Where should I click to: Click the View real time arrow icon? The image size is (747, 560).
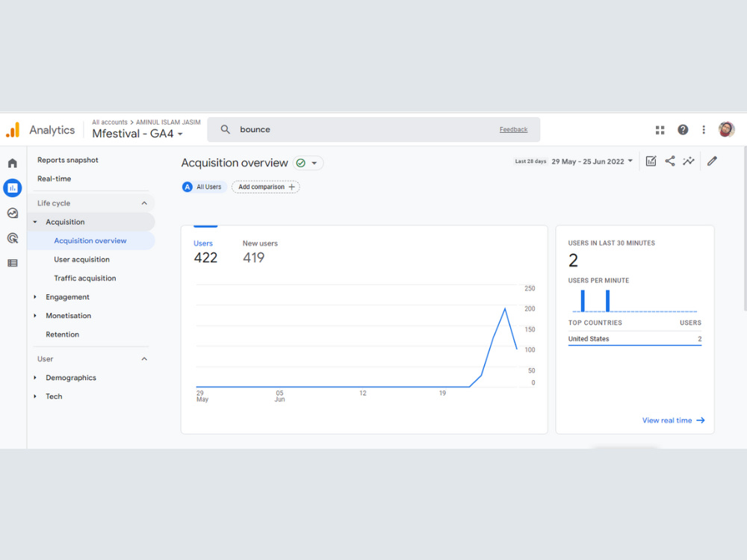(701, 420)
